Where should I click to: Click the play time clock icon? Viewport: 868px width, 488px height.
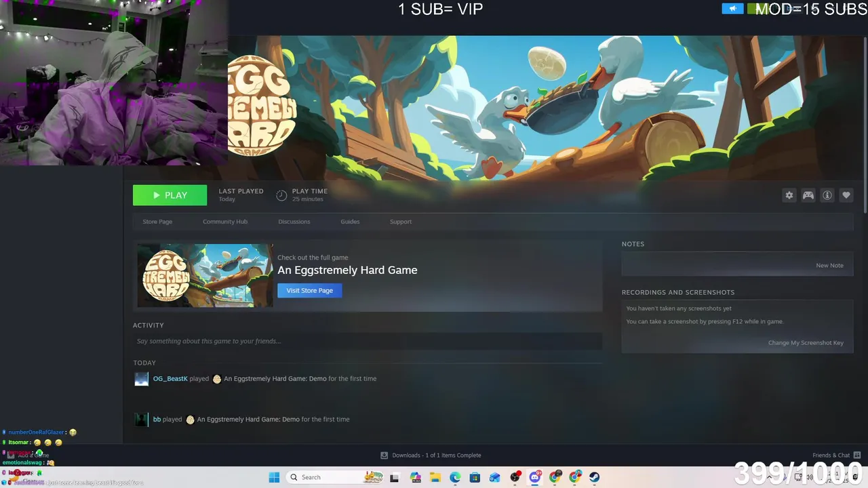[281, 195]
